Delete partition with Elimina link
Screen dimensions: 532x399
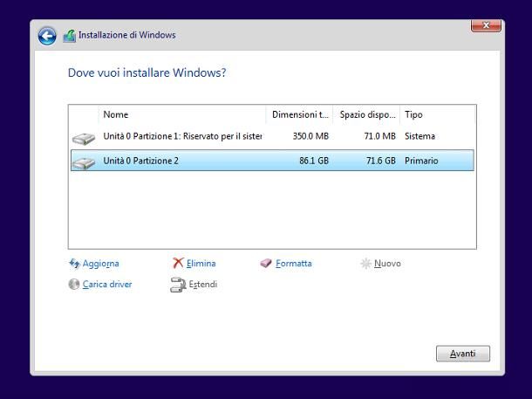[x=201, y=263]
